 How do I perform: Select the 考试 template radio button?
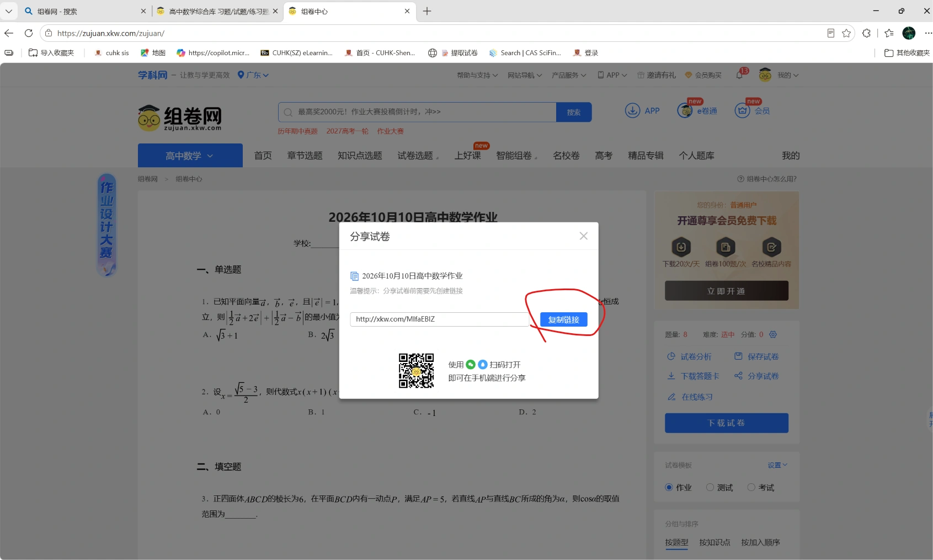point(751,487)
